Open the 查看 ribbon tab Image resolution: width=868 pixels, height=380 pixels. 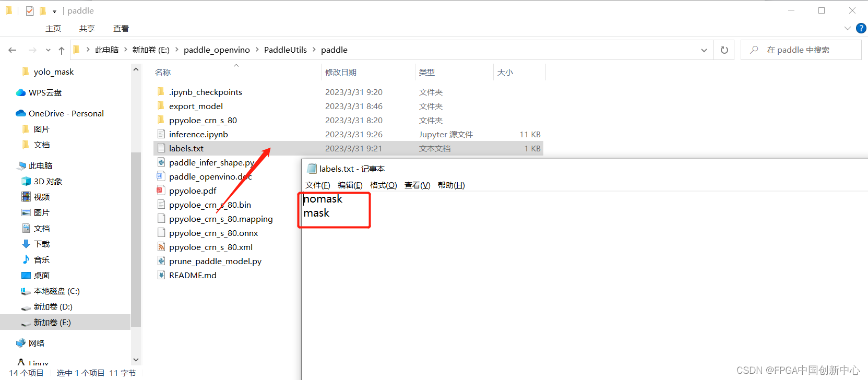[x=121, y=29]
